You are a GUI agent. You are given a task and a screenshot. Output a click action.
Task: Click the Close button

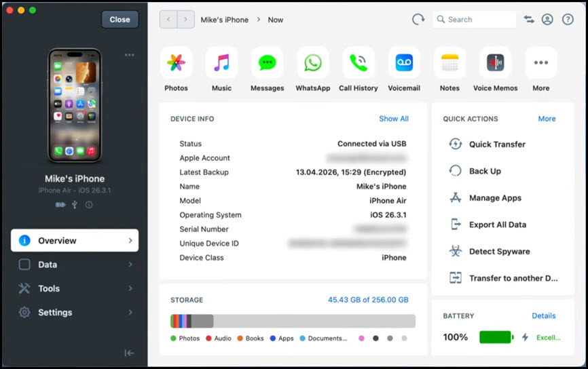click(120, 20)
